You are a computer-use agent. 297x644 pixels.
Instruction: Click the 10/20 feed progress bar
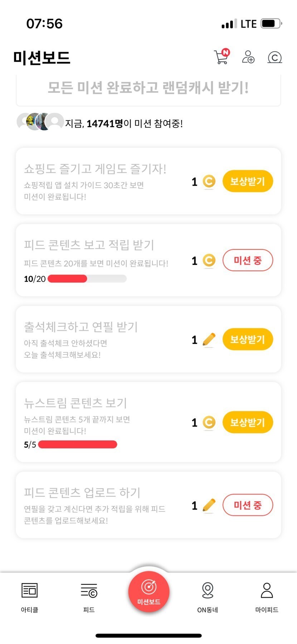click(87, 279)
